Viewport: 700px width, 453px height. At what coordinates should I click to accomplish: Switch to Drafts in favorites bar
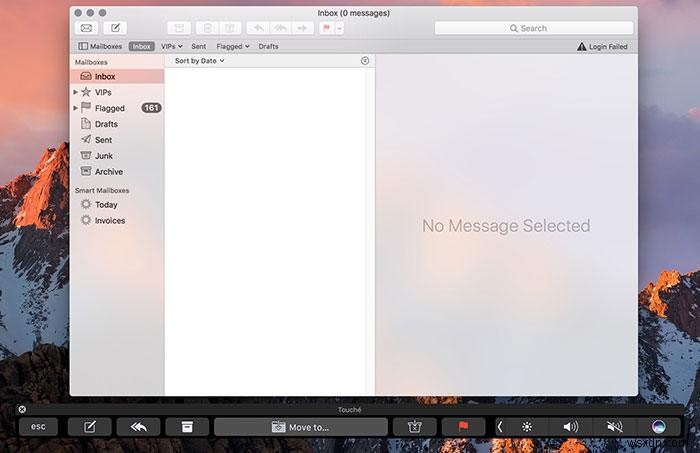(268, 46)
